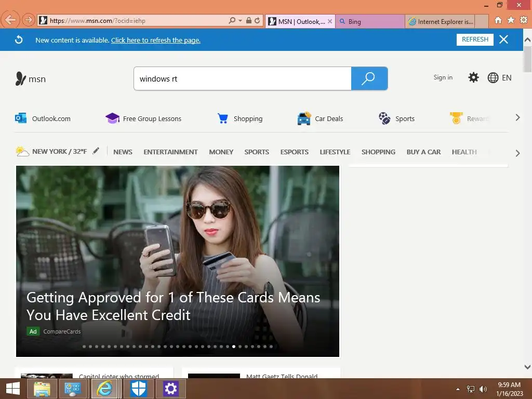
Task: Edit weather location with pencil icon
Action: 96,151
